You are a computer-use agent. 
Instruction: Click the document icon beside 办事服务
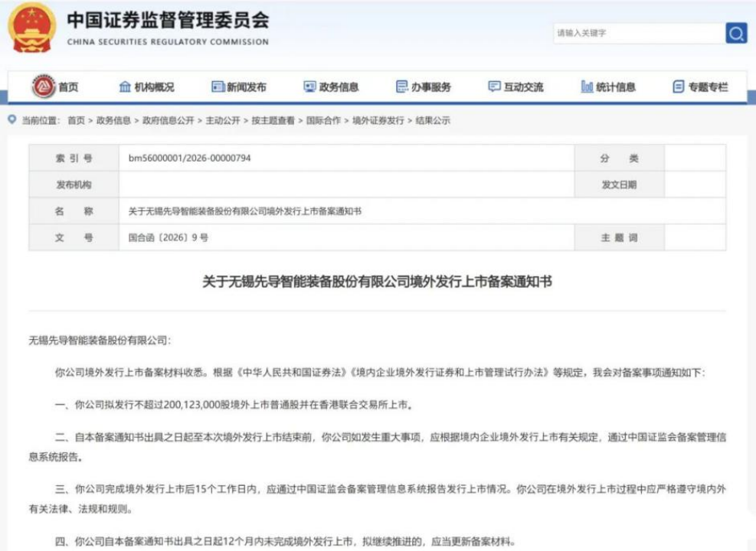click(x=401, y=86)
